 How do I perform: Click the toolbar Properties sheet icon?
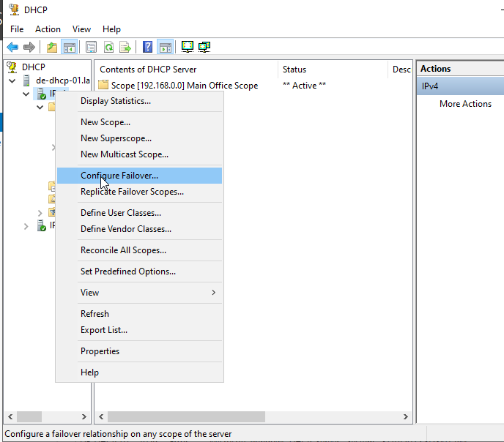click(92, 48)
